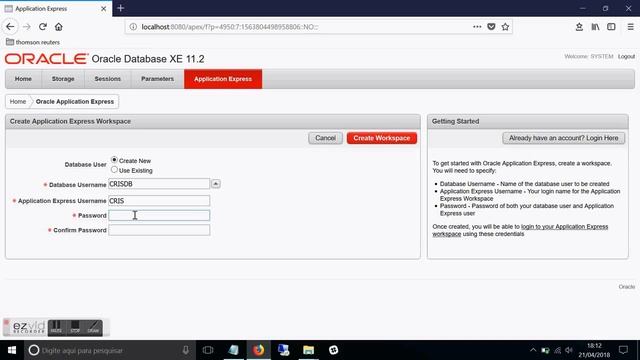Click the browser forward arrow
The height and width of the screenshot is (360, 640).
[27, 27]
